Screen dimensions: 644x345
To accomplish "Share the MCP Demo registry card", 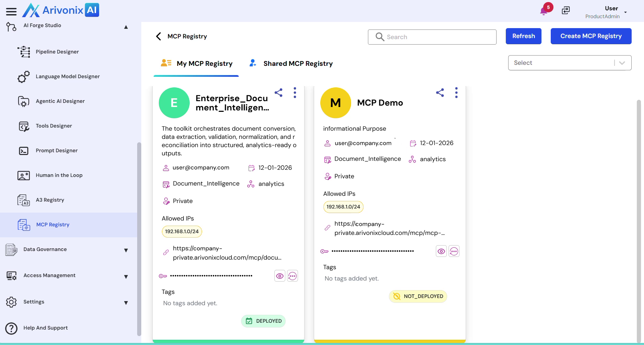I will (x=440, y=93).
